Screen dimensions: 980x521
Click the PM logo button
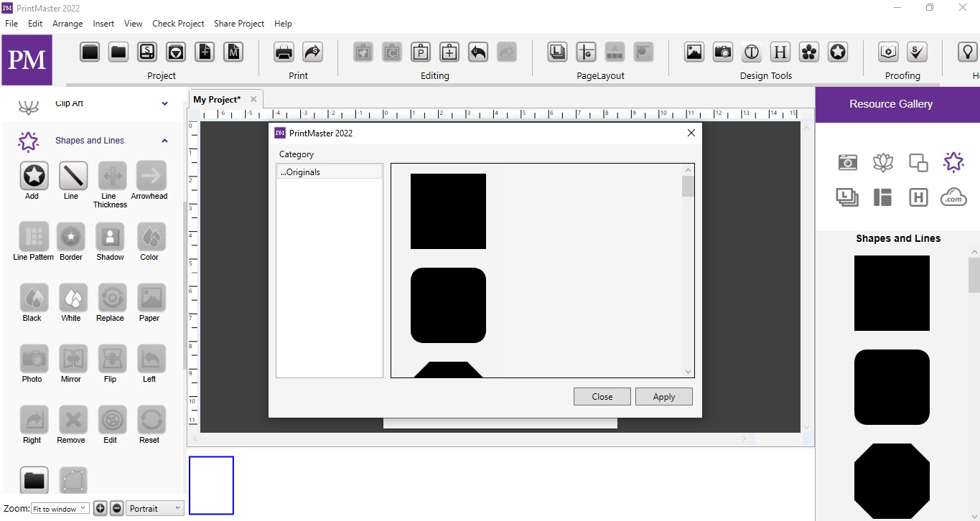27,60
